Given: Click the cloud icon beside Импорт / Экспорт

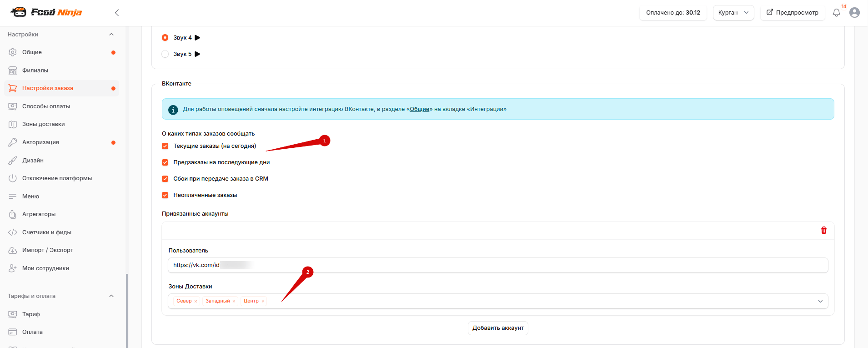Looking at the screenshot, I should [13, 250].
